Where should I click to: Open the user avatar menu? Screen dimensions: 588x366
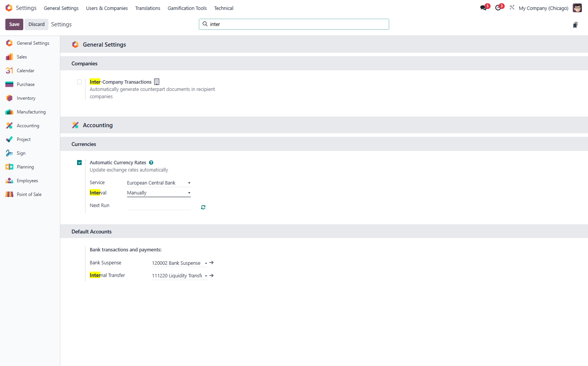(577, 8)
